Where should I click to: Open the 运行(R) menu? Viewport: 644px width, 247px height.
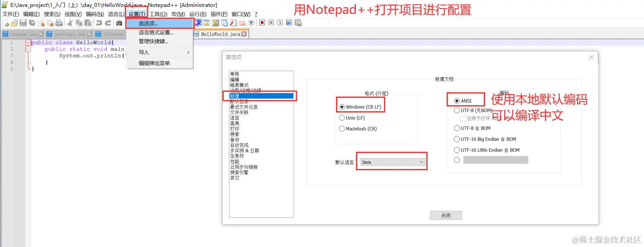pyautogui.click(x=198, y=14)
